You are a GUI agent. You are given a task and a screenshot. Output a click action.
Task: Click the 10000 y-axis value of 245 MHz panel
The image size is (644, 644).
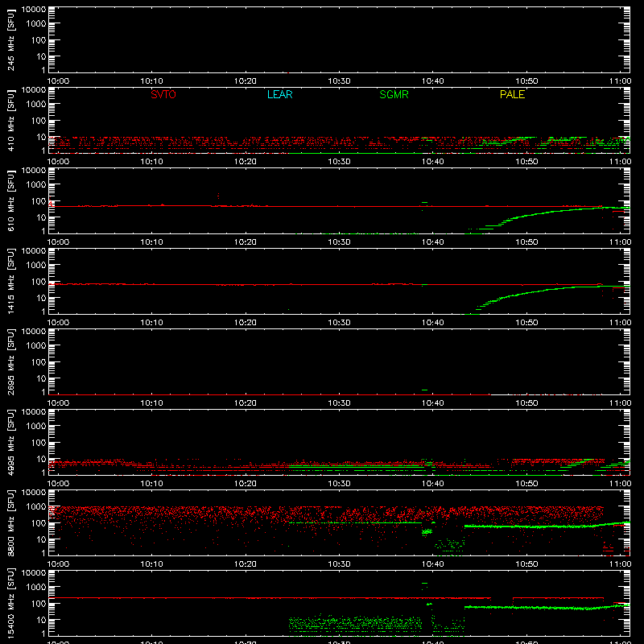coord(34,10)
